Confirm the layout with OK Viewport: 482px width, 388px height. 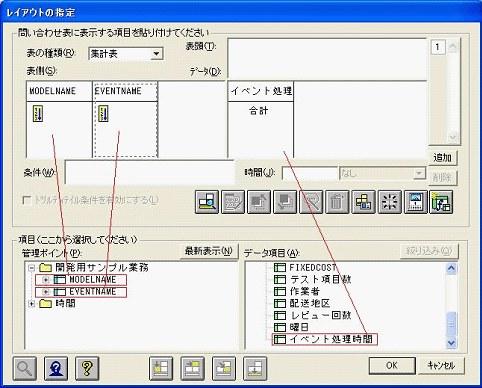[392, 365]
